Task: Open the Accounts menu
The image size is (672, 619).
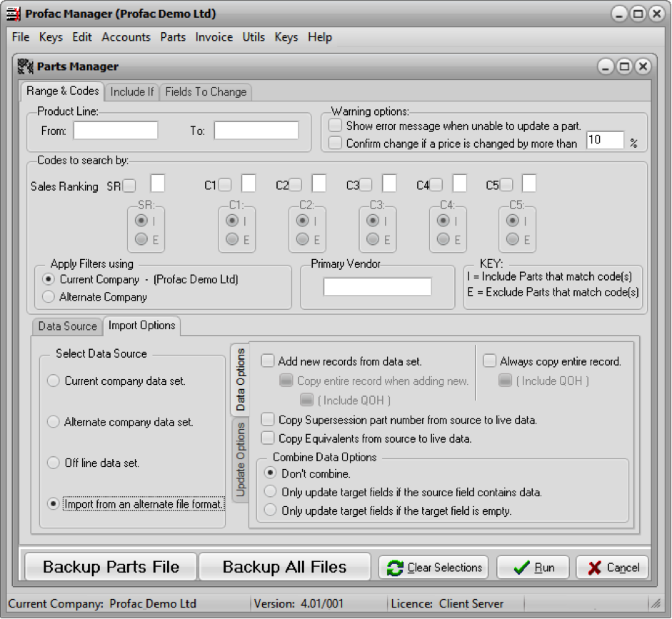Action: click(126, 37)
